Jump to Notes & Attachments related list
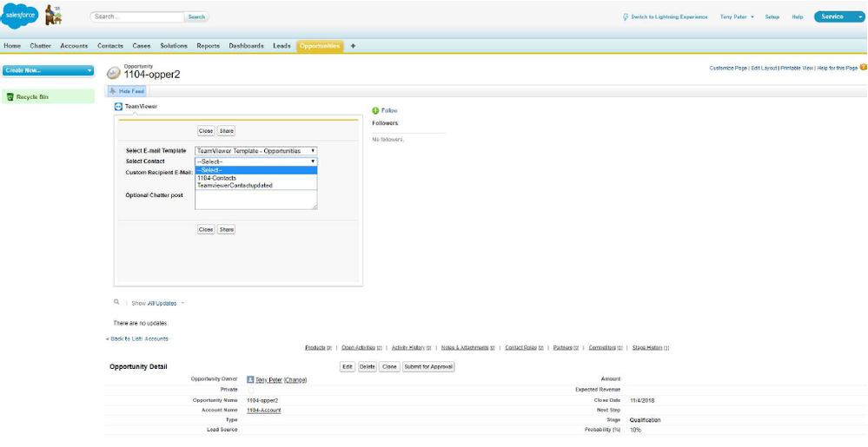This screenshot has width=868, height=447. pyautogui.click(x=468, y=348)
